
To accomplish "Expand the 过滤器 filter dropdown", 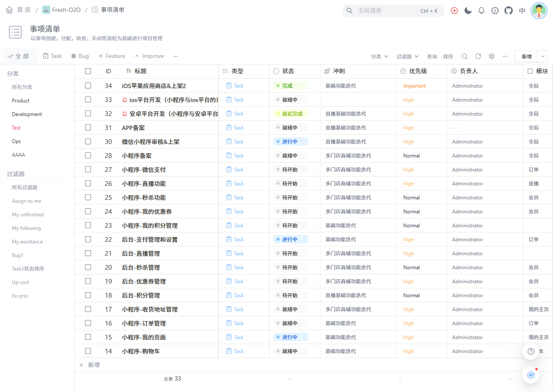I will point(407,56).
